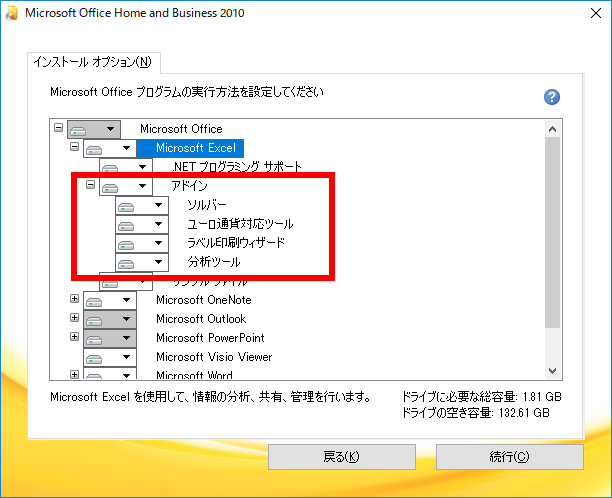Select the ラベル印刷ウィザード label
Viewport: 612px width, 498px height.
click(236, 243)
